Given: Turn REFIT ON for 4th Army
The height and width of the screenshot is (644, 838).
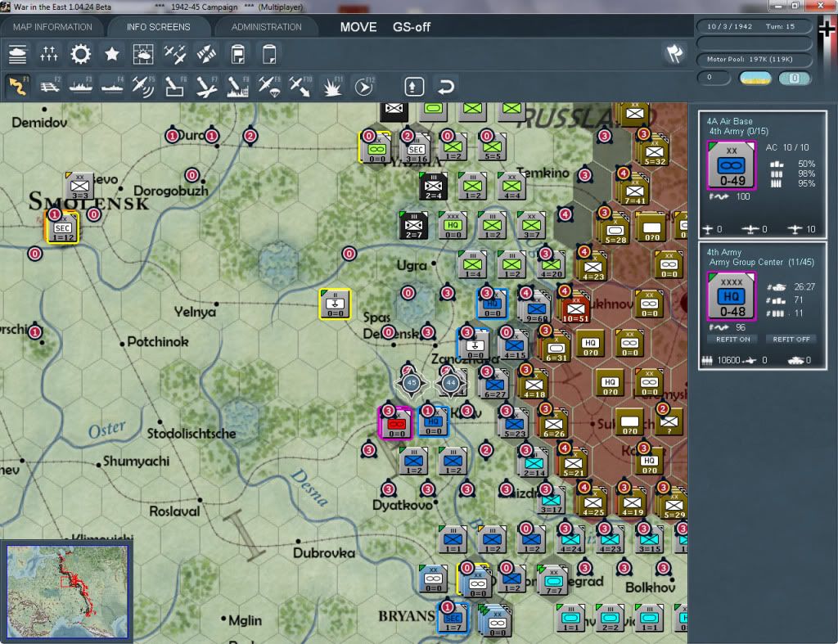Looking at the screenshot, I should point(732,340).
